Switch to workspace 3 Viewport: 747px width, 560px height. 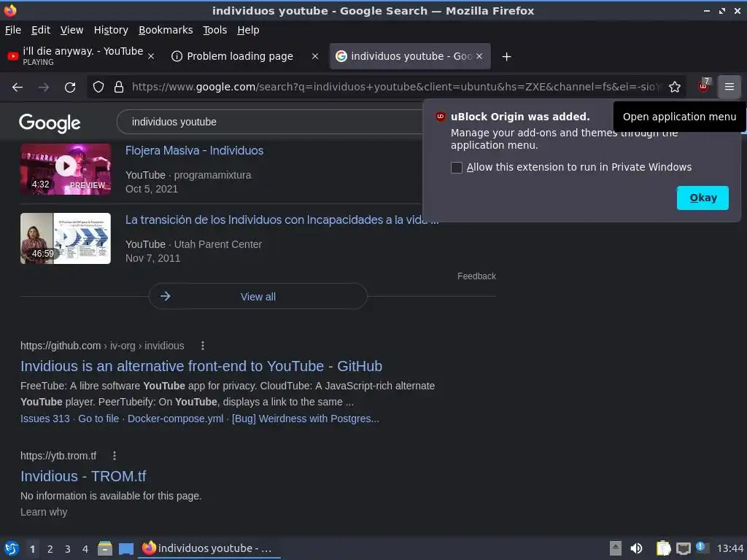pos(68,549)
